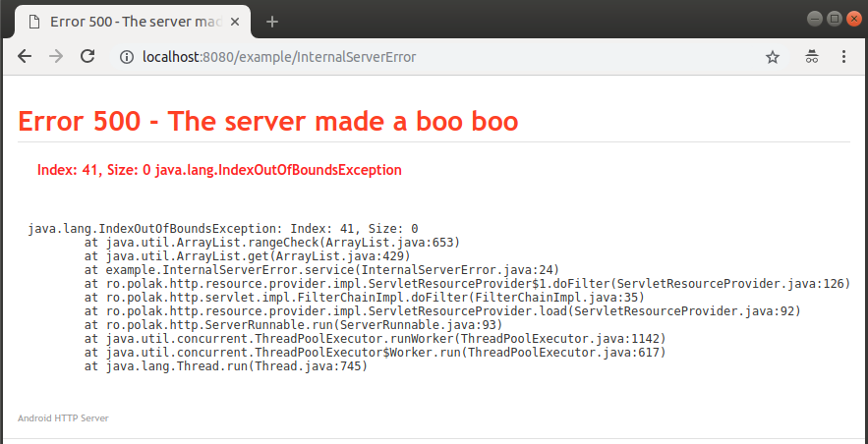Image resolution: width=868 pixels, height=444 pixels.
Task: Open the Chrome three-dot menu
Action: tap(843, 57)
